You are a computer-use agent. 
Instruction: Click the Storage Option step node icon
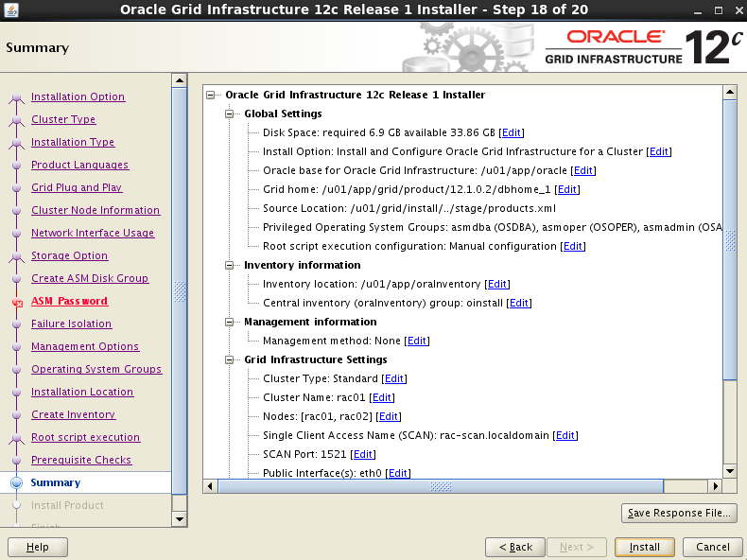[x=17, y=256]
